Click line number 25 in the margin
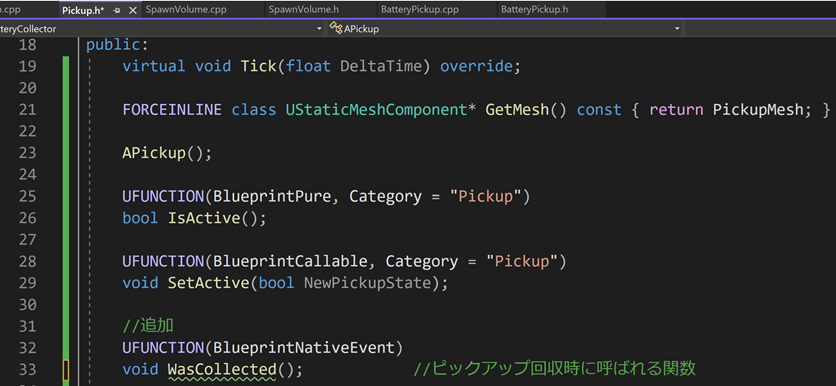The width and height of the screenshot is (836, 386). click(x=27, y=196)
